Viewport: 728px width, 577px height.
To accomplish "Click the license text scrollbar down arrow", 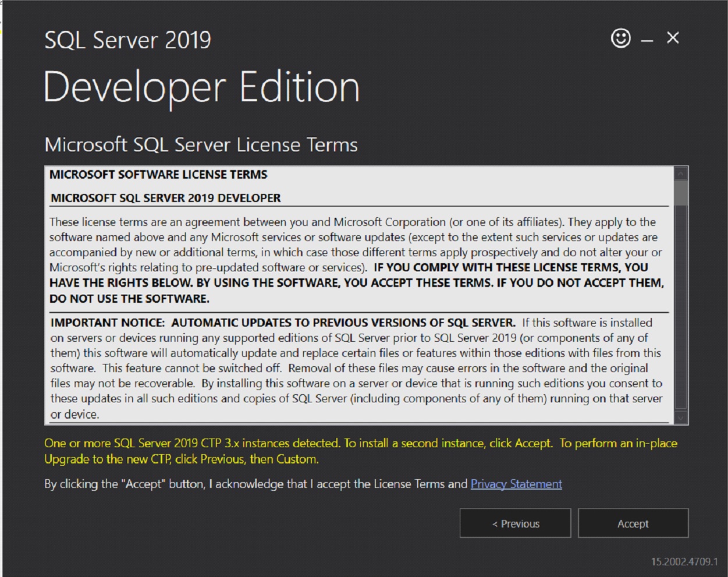I will [681, 417].
